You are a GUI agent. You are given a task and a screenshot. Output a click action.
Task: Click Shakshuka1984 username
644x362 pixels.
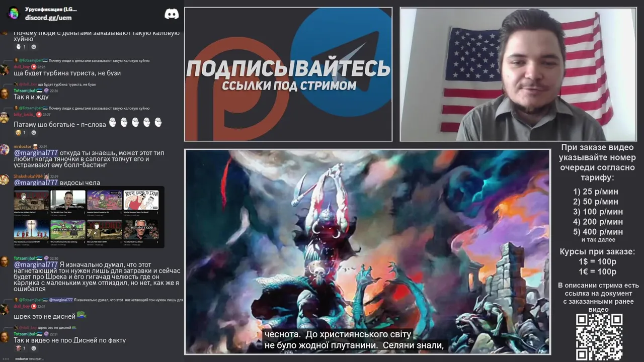tap(28, 176)
